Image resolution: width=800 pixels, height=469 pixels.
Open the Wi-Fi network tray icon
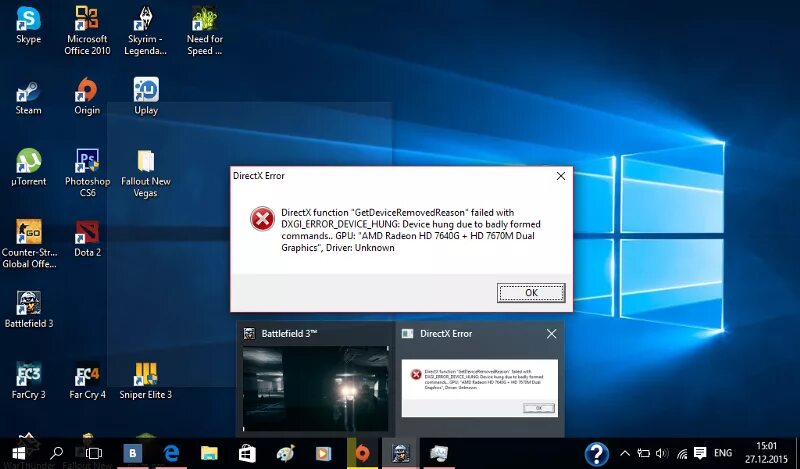pos(682,453)
